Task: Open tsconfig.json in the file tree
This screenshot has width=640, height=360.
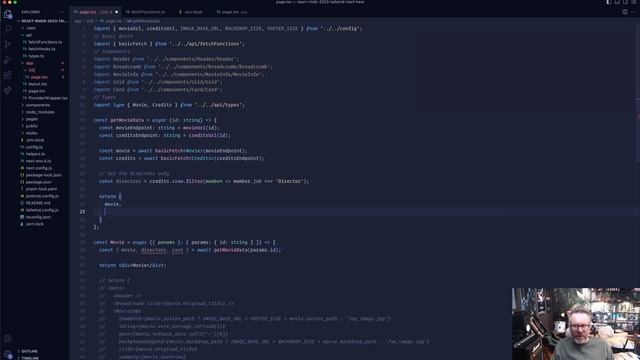Action: click(38, 217)
